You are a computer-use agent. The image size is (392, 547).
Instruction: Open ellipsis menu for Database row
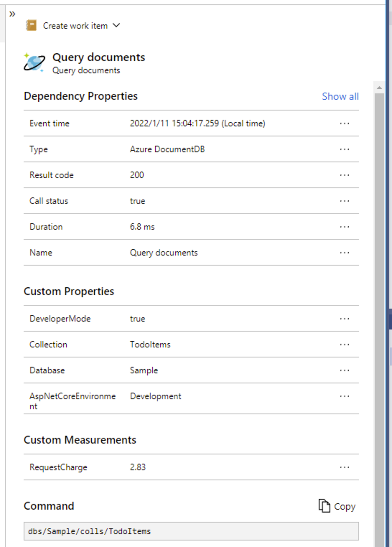tap(344, 371)
